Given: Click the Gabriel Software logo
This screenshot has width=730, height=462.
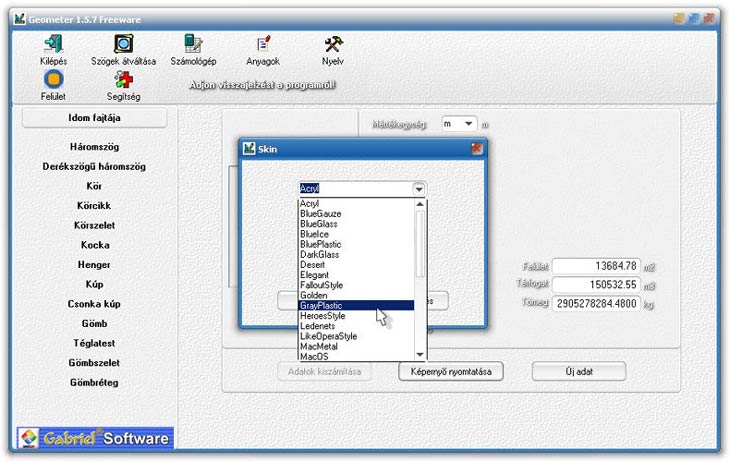Looking at the screenshot, I should click(x=95, y=438).
